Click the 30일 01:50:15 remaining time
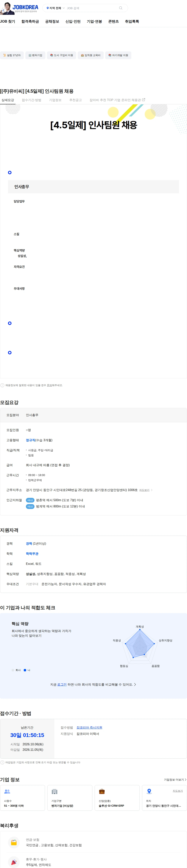This screenshot has width=187, height=868. [27, 735]
